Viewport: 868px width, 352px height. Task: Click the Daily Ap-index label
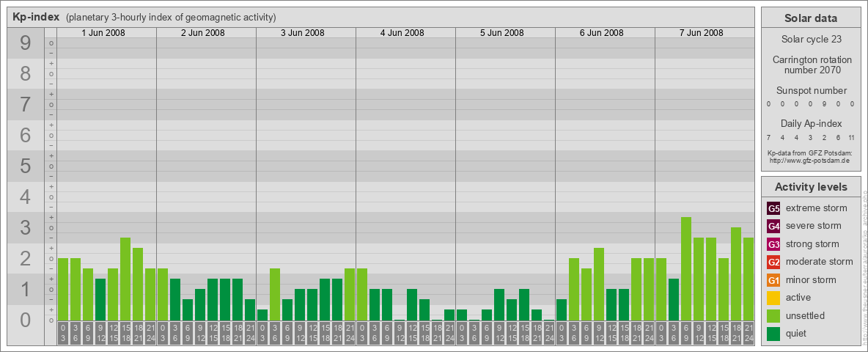[810, 123]
